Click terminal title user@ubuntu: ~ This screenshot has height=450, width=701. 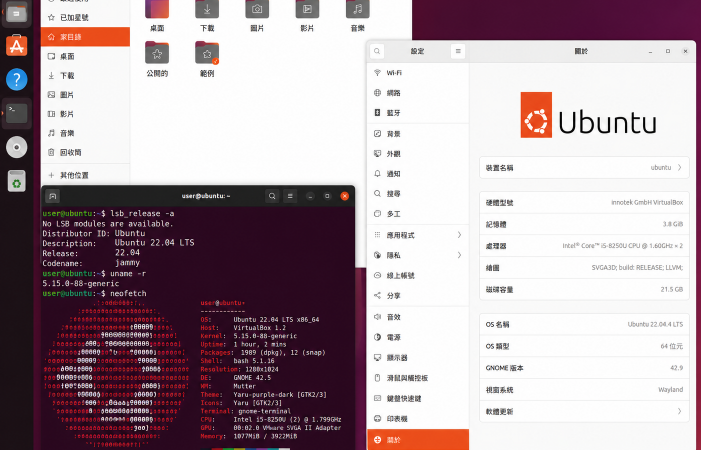pyautogui.click(x=206, y=196)
